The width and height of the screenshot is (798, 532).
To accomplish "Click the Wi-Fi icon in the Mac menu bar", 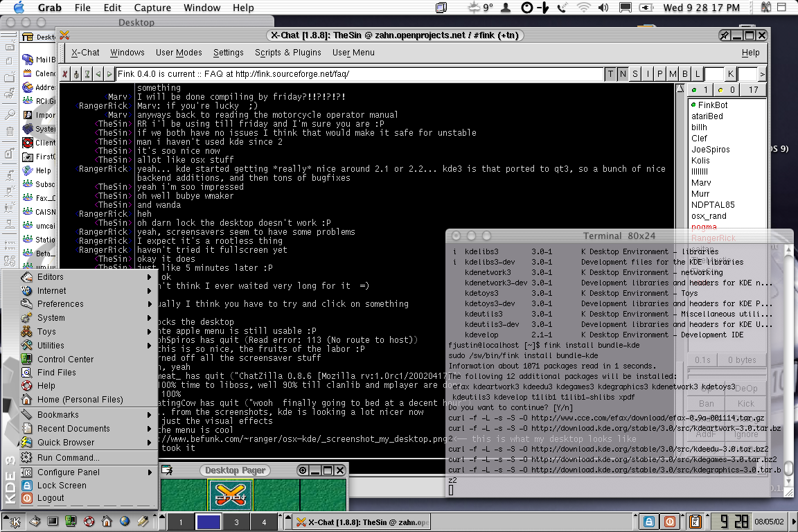I will pos(583,8).
